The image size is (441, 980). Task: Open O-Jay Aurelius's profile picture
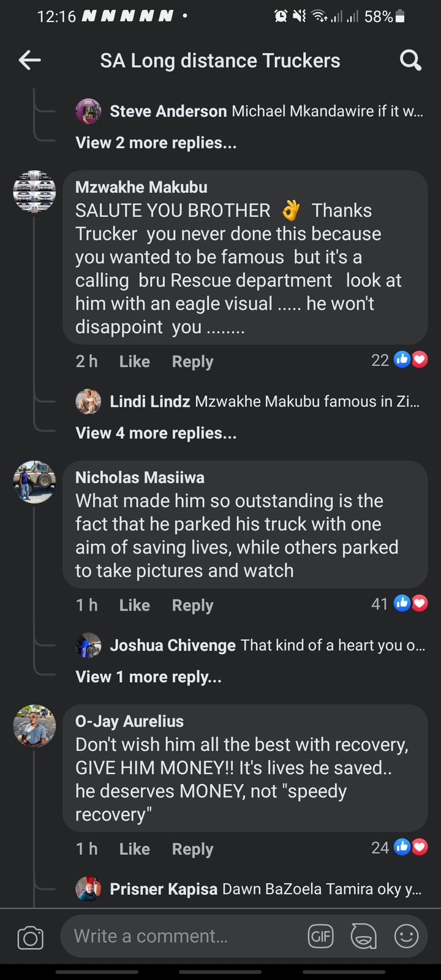click(x=34, y=726)
